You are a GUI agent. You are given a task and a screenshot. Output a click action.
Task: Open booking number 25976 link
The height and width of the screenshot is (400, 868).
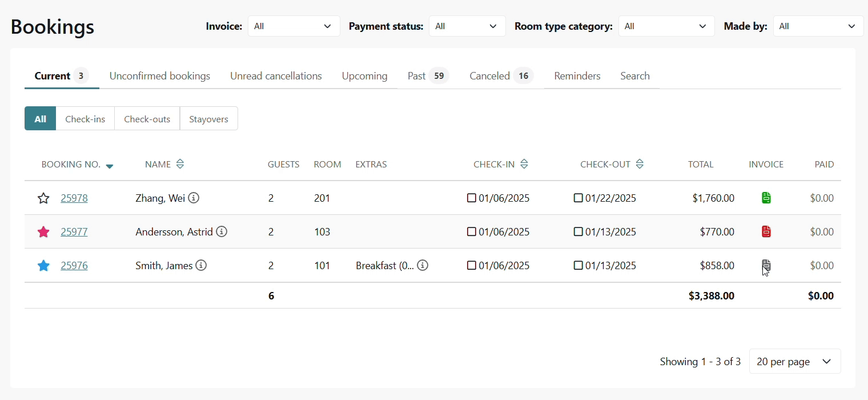74,266
